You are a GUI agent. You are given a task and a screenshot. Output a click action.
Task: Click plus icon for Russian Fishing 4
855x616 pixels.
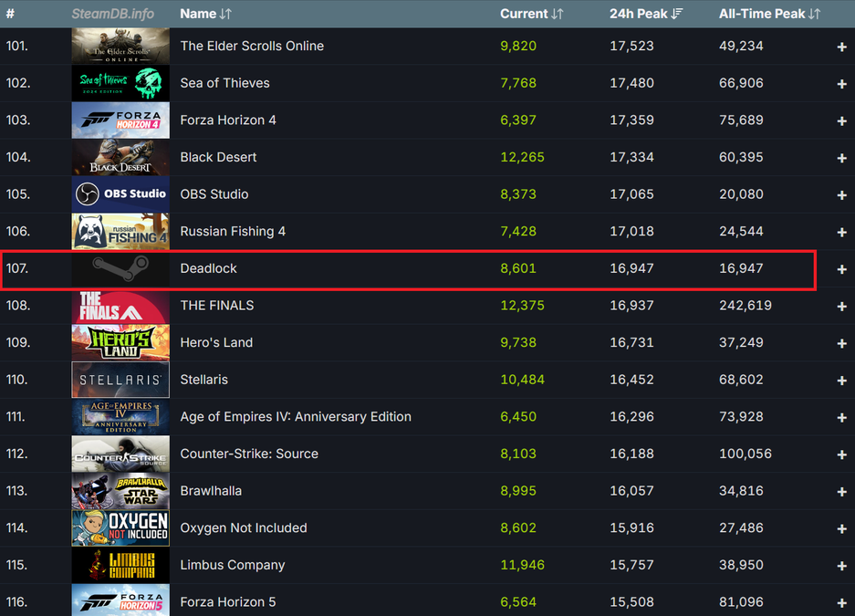pos(842,232)
